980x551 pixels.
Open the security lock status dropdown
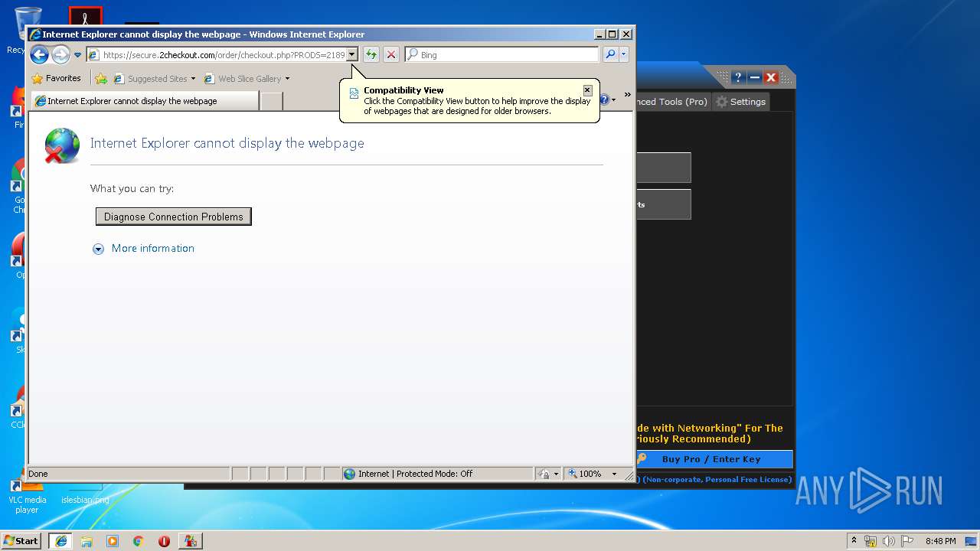click(548, 474)
